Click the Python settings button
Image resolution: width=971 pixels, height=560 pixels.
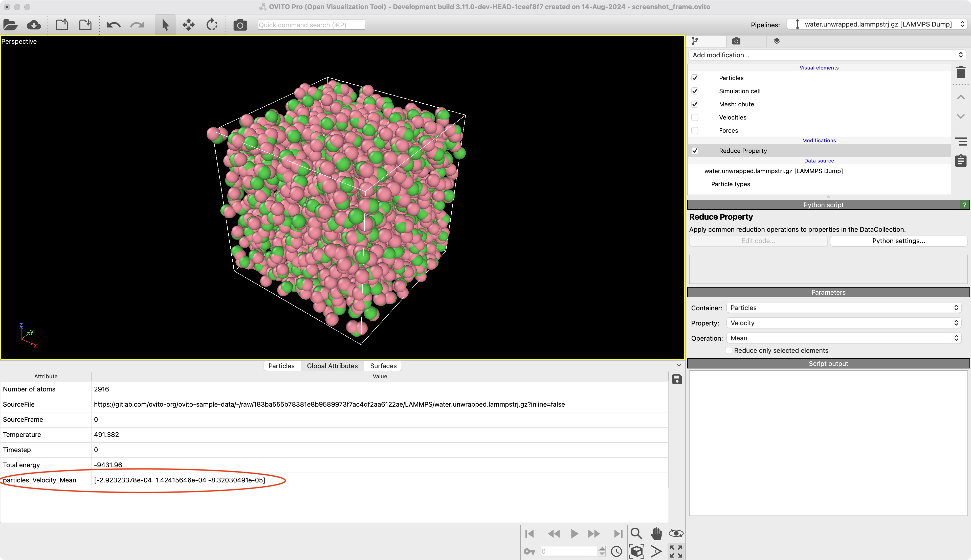click(x=899, y=241)
